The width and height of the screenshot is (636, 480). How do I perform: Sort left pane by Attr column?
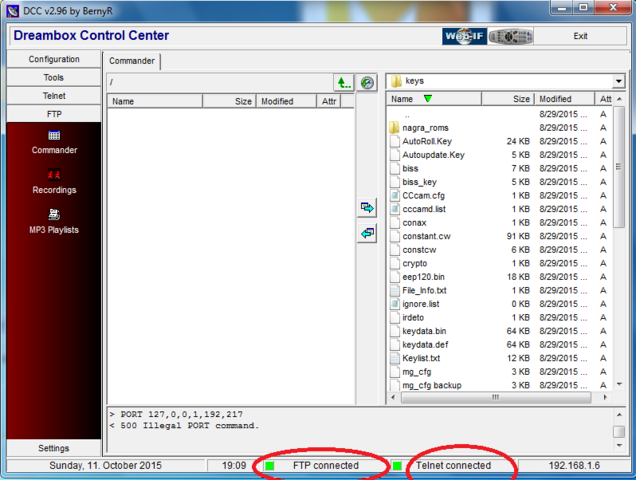point(329,101)
